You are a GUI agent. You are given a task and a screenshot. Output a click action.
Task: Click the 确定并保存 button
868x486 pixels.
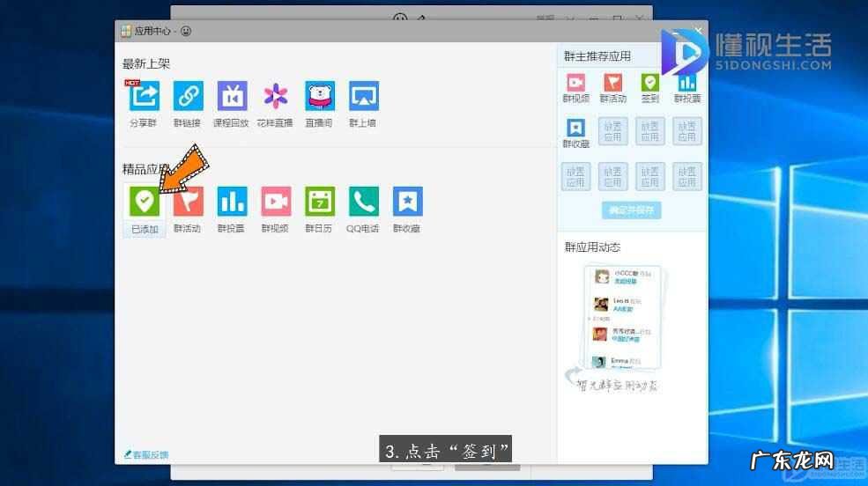(631, 210)
